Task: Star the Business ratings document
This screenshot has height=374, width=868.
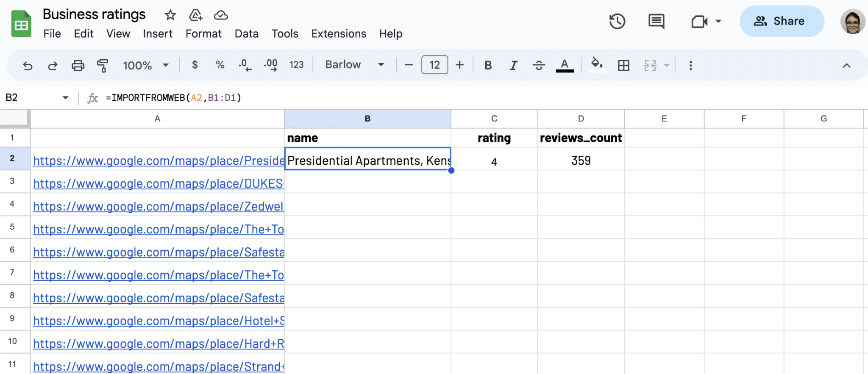Action: 170,15
